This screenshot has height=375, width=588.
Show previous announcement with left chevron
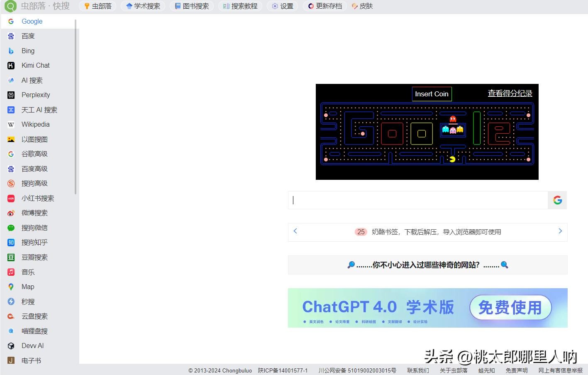click(295, 231)
